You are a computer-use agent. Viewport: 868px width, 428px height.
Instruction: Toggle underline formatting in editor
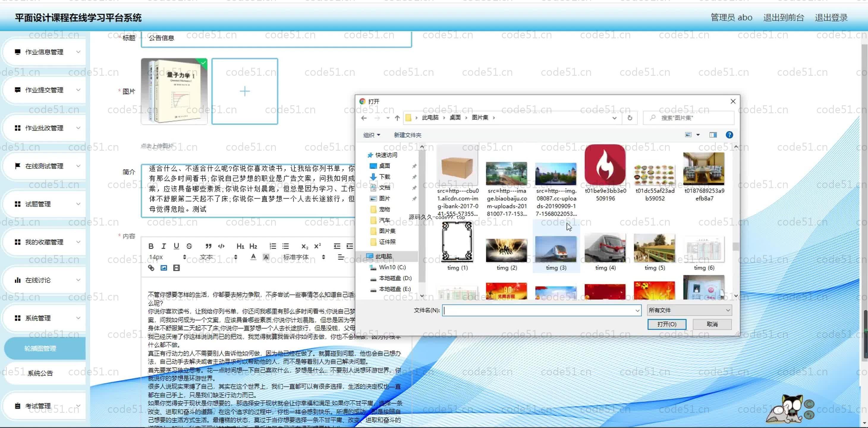tap(176, 246)
